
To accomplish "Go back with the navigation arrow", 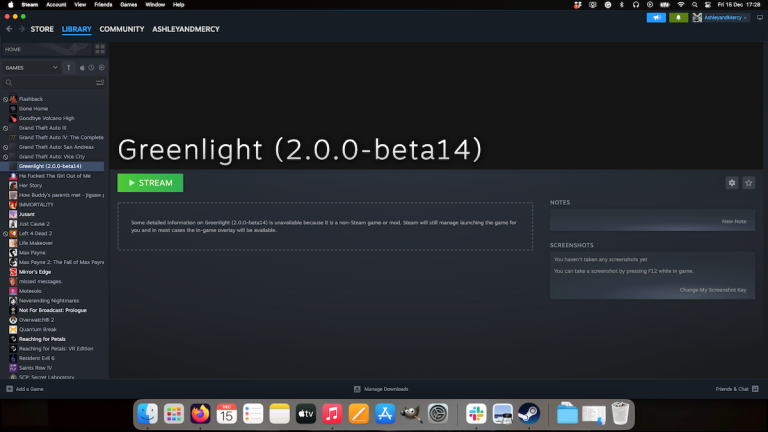I will pyautogui.click(x=9, y=29).
